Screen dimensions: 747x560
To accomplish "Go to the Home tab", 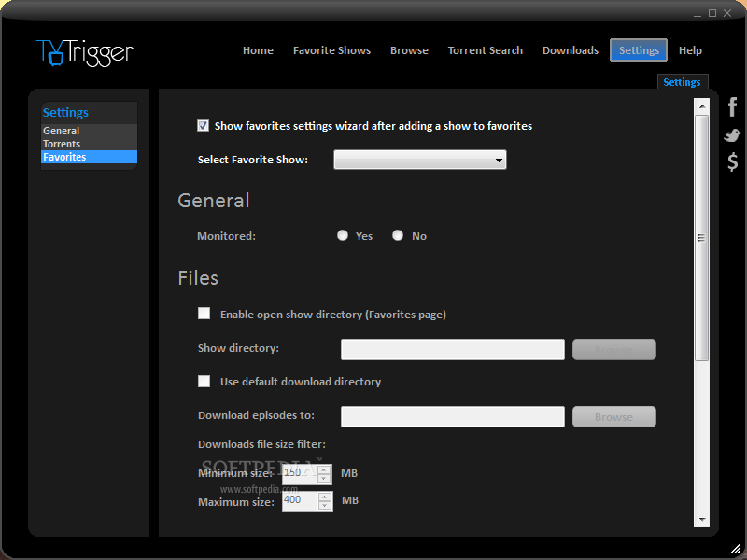I will (258, 50).
